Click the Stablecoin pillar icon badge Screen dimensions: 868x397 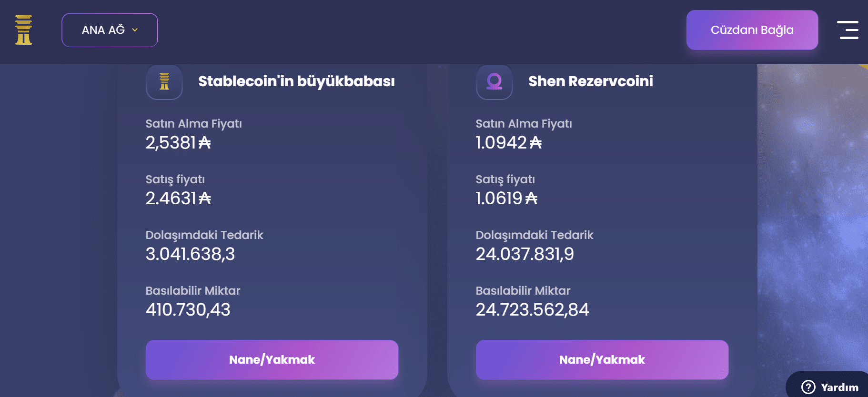click(x=164, y=82)
